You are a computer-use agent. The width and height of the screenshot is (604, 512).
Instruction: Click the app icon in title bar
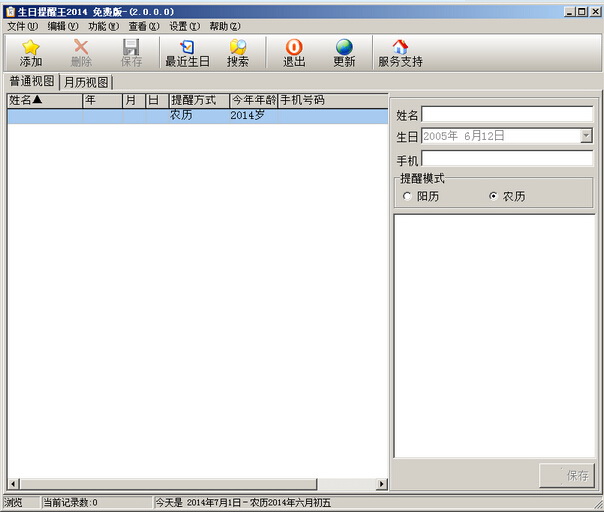pyautogui.click(x=10, y=12)
